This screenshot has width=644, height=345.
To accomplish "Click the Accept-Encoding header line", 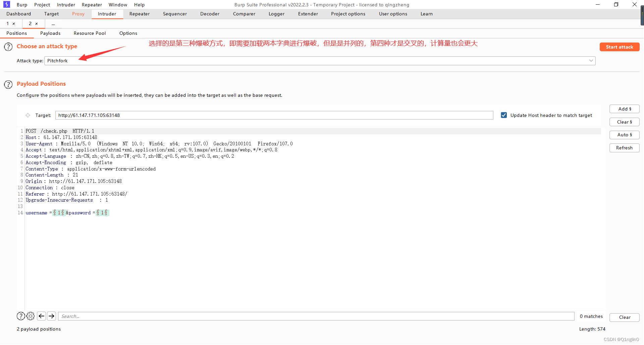I will point(69,162).
